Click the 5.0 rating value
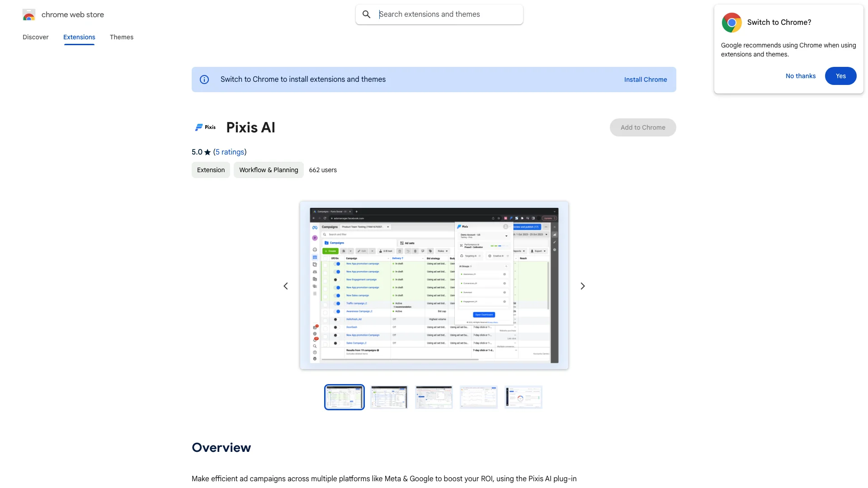Screen dimensions: 868x488 click(x=197, y=152)
